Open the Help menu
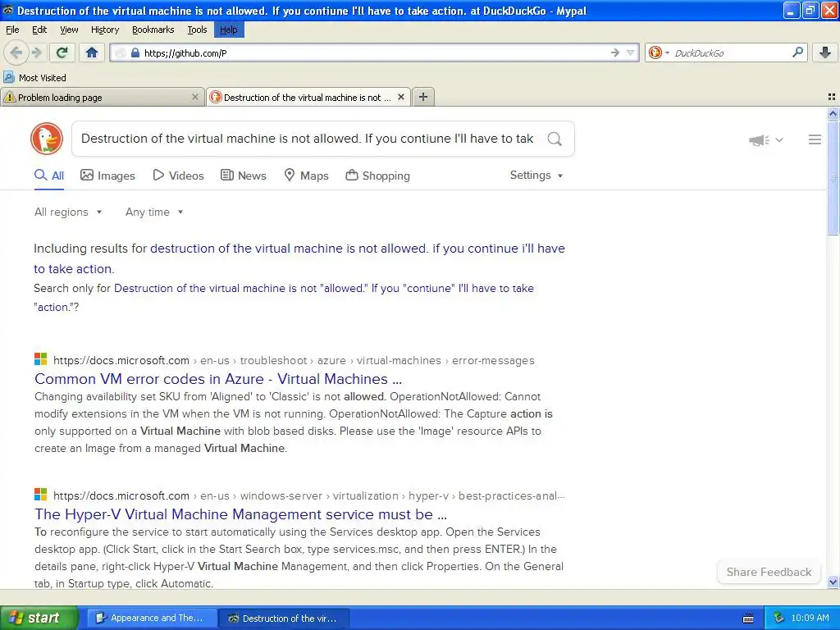Screen dimensions: 840x630 pos(229,30)
